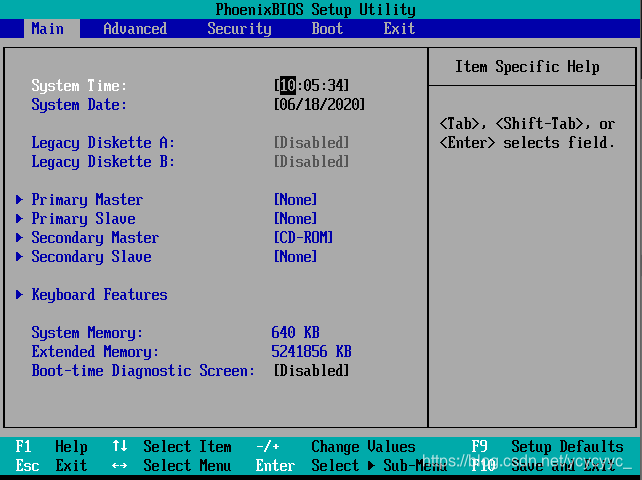Screen dimensions: 642x480
Task: Click the F9 Setup Defaults hint
Action: pos(547,446)
